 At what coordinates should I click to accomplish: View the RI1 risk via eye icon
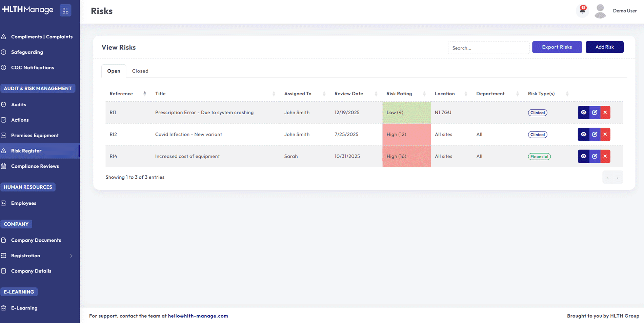[583, 113]
